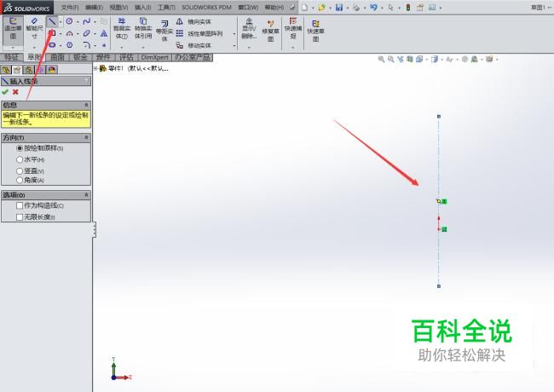Click the red X to cancel line
The image size is (554, 392).
15,92
